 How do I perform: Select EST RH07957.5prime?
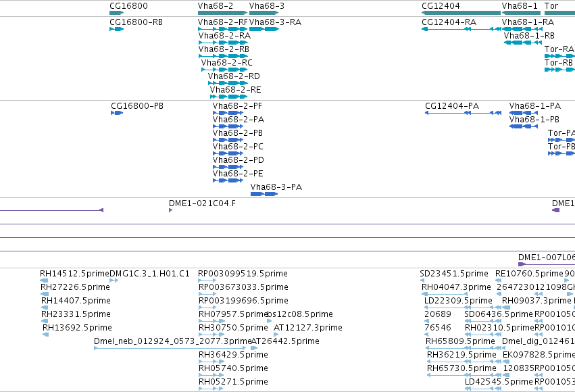pos(233,315)
